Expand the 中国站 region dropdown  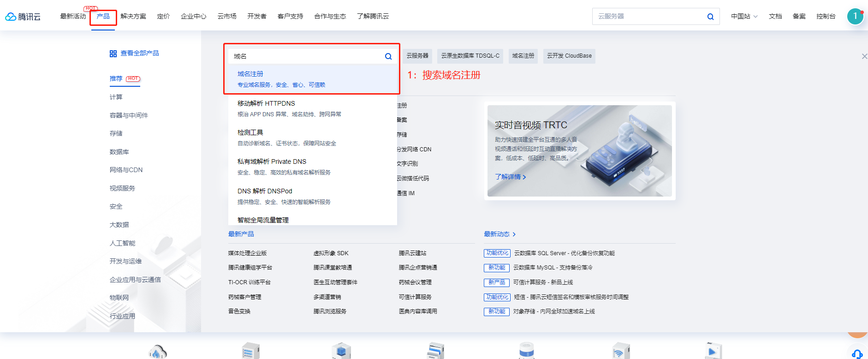point(744,17)
